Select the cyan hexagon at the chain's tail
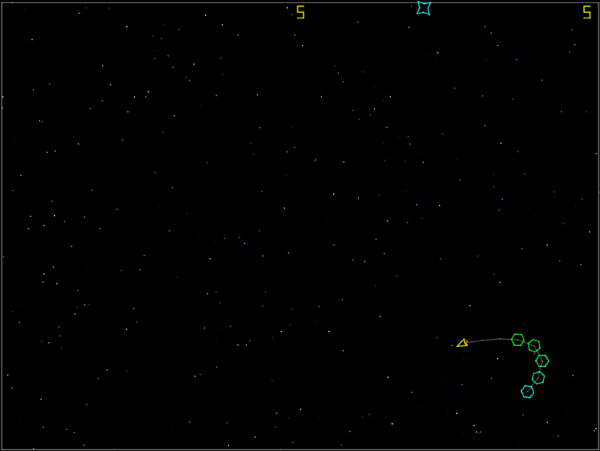600x451 pixels. click(527, 391)
